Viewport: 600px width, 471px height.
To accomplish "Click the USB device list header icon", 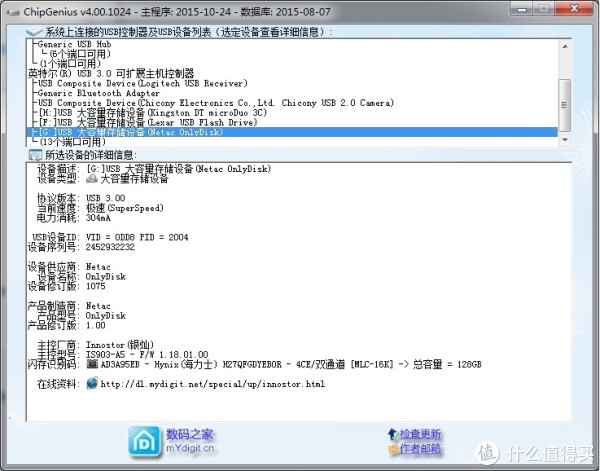I will pos(34,31).
